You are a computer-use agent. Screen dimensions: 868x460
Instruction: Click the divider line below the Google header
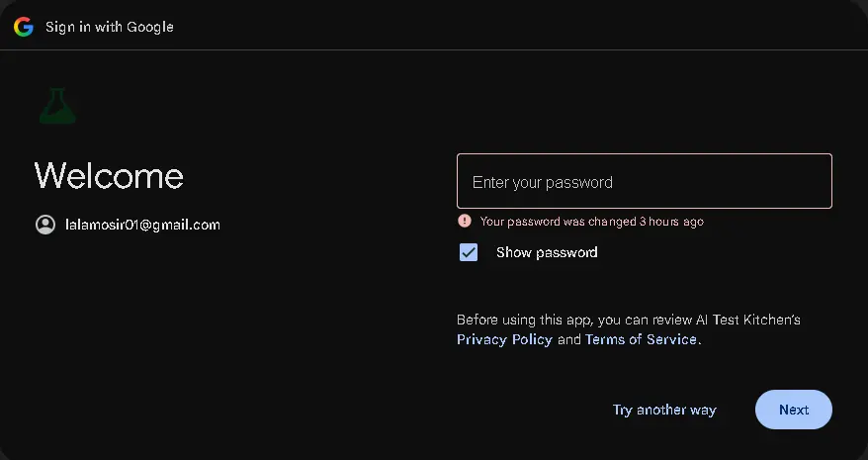click(x=434, y=49)
